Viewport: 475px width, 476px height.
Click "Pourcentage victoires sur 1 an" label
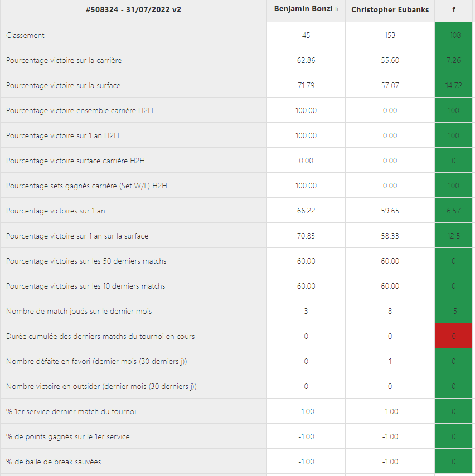(56, 211)
